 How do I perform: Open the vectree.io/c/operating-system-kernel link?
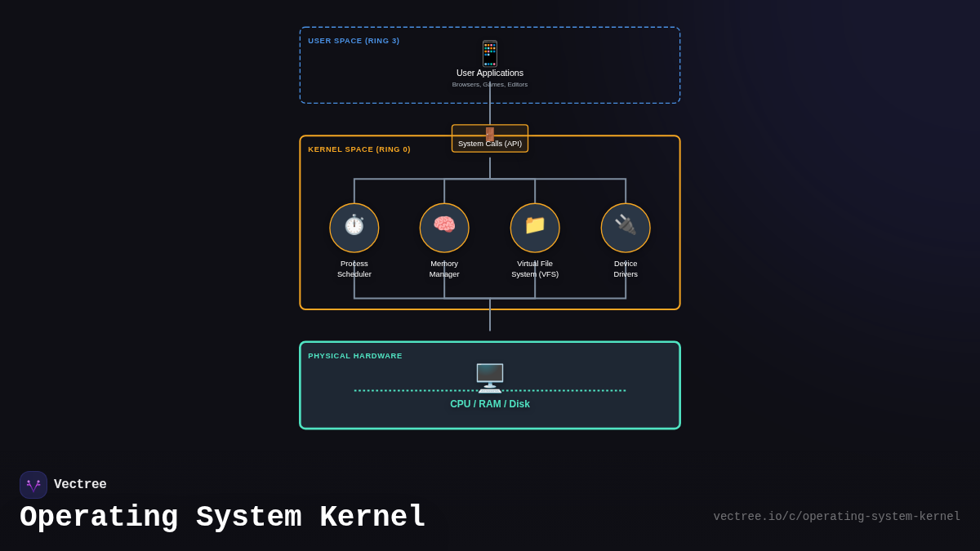tap(836, 517)
